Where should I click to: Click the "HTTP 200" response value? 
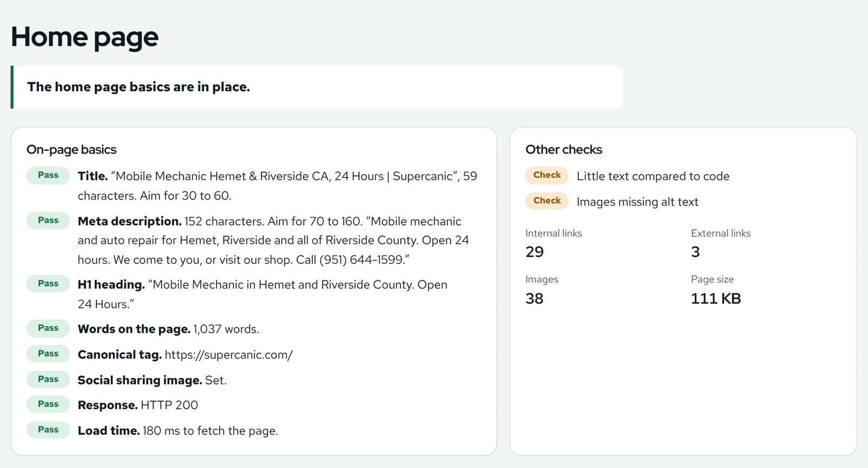point(170,405)
